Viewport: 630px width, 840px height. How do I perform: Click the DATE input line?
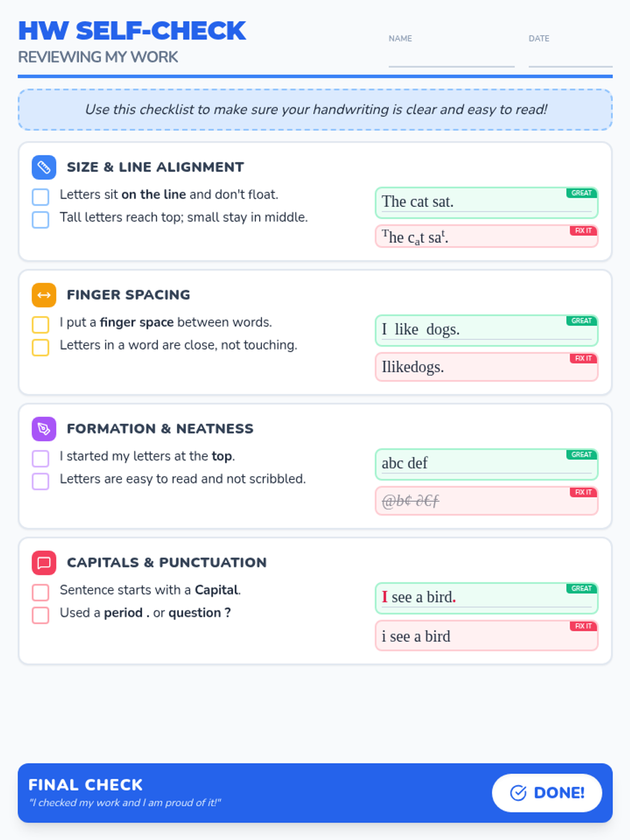tap(570, 57)
